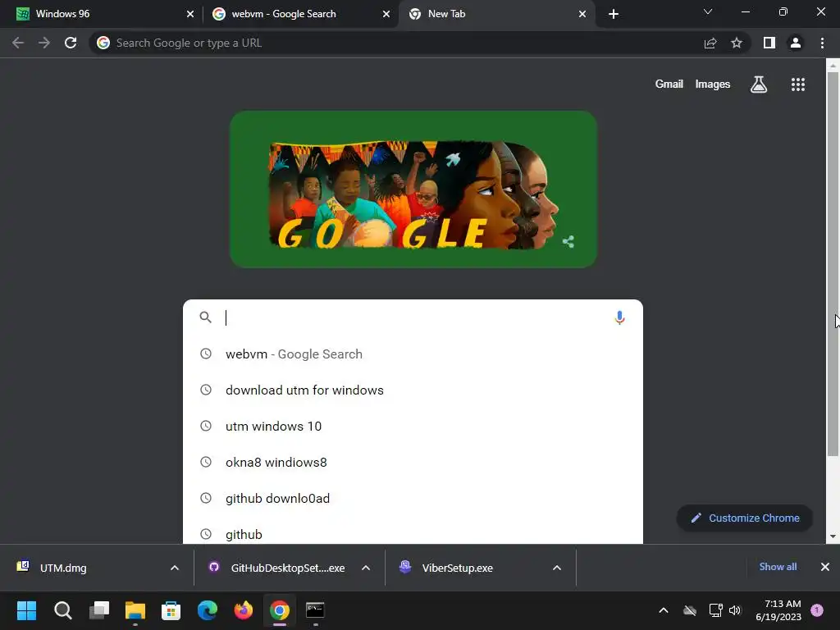Open Chrome three-dot menu
Image resolution: width=840 pixels, height=630 pixels.
(822, 43)
